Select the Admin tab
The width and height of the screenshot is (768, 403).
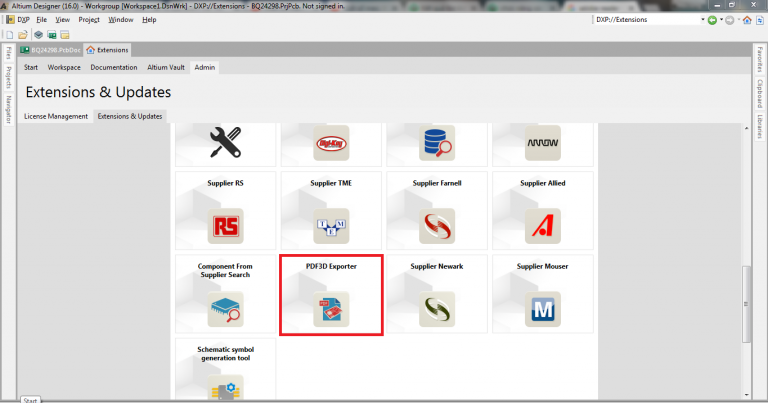click(205, 67)
